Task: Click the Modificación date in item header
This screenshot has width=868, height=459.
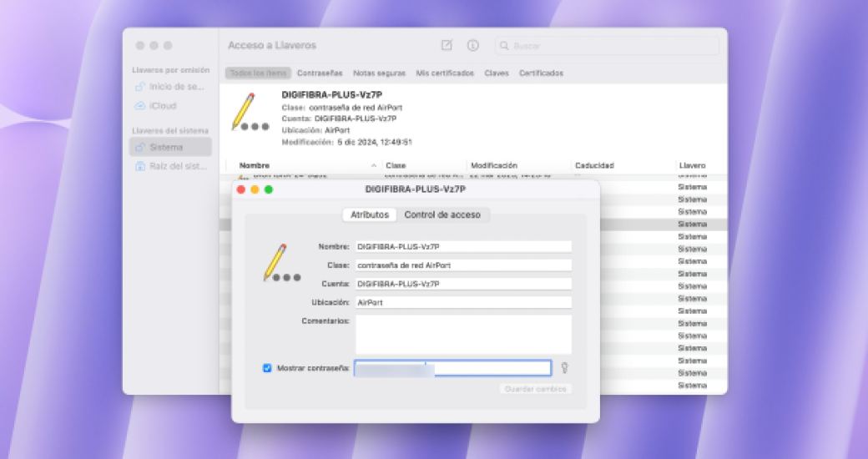Action: click(347, 143)
